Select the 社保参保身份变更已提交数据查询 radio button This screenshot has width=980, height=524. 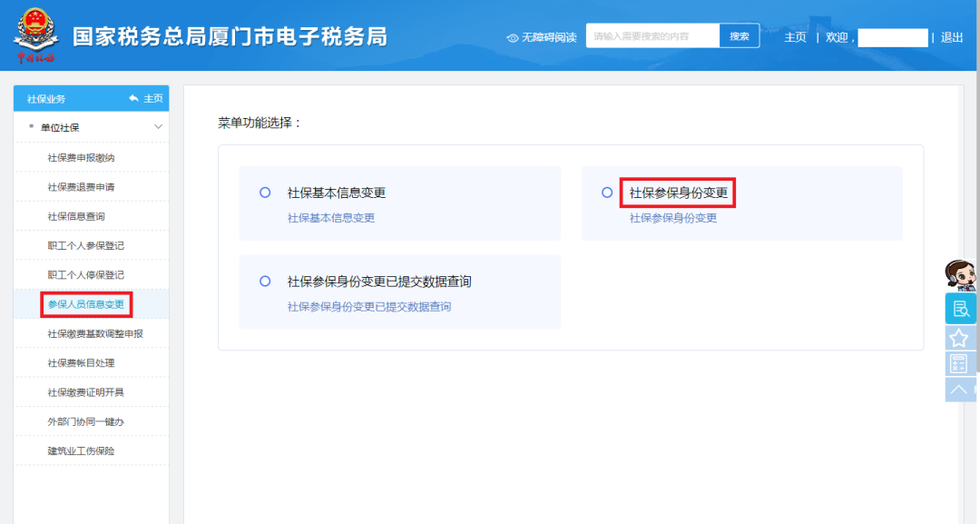click(265, 282)
